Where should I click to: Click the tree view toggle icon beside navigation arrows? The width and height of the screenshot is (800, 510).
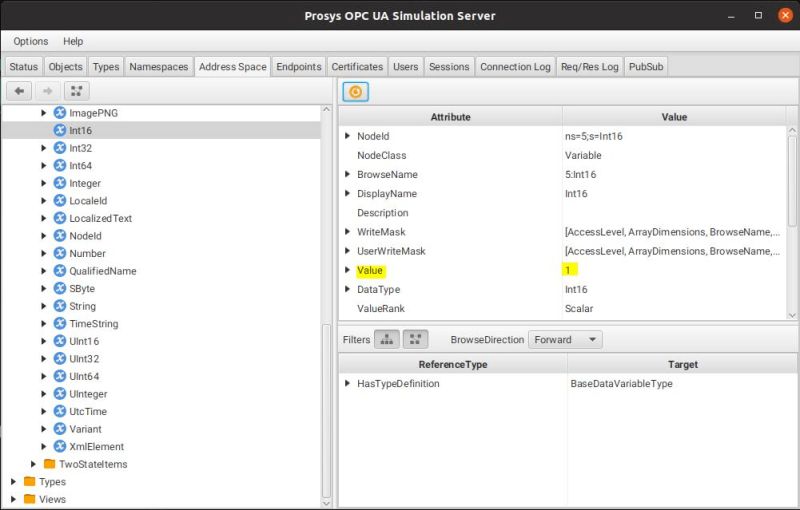coord(77,91)
